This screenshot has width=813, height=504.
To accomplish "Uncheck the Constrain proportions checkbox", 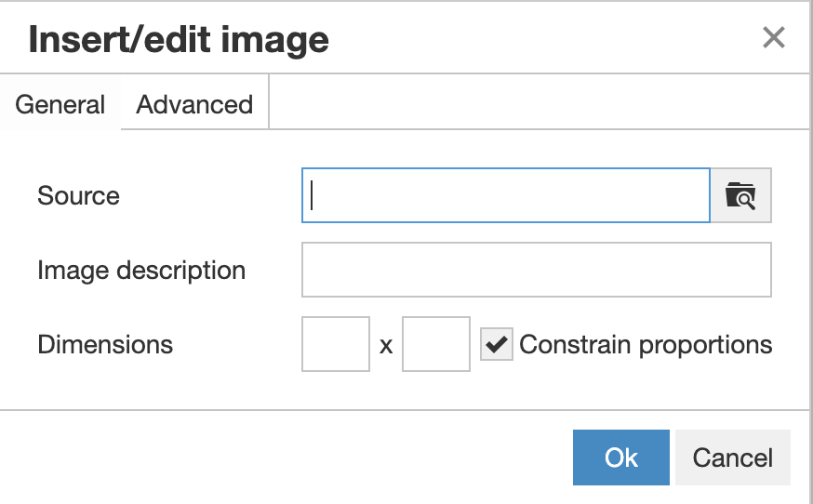I will (x=496, y=344).
